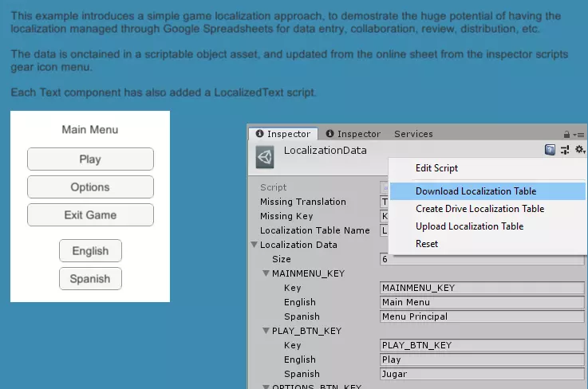Collapse the Localization Data foldout
This screenshot has width=588, height=389.
[254, 245]
